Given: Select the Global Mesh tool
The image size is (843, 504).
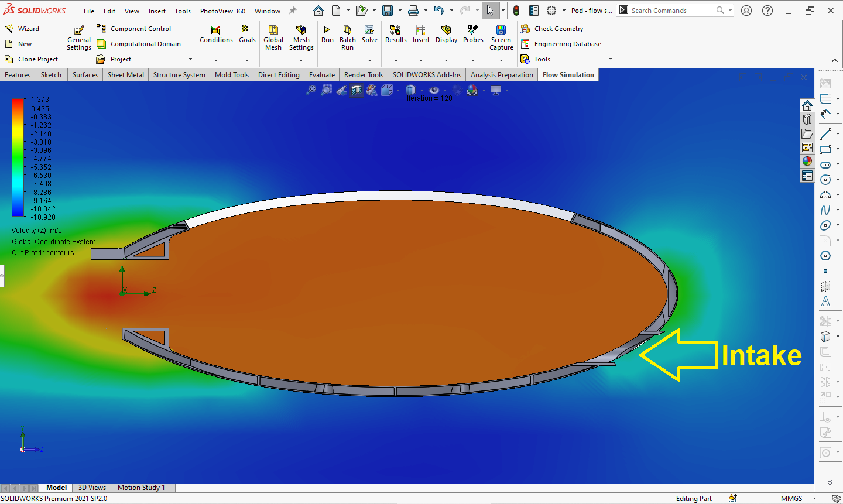Looking at the screenshot, I should pos(273,36).
